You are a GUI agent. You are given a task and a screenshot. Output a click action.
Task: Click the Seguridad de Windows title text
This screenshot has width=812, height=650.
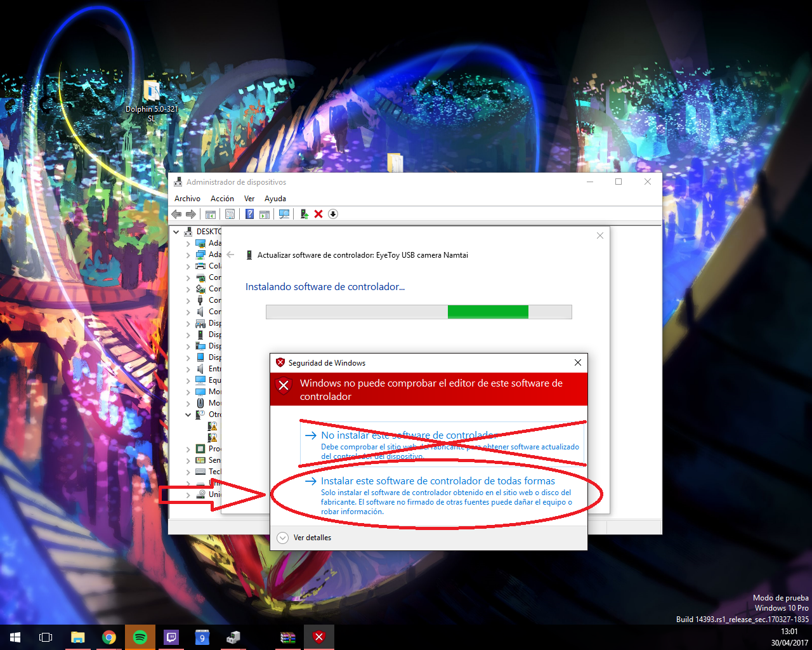tap(327, 363)
